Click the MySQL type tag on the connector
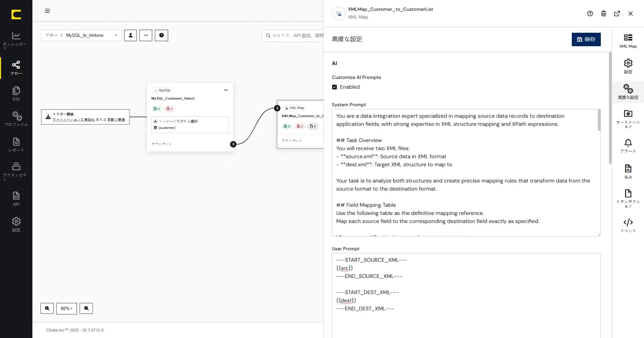This screenshot has height=338, width=644. 163,90
